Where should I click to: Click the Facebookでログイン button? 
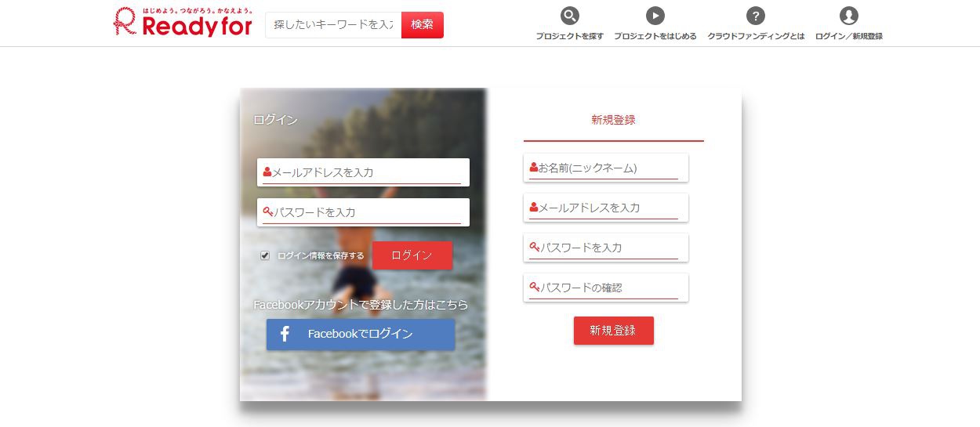[x=361, y=335]
